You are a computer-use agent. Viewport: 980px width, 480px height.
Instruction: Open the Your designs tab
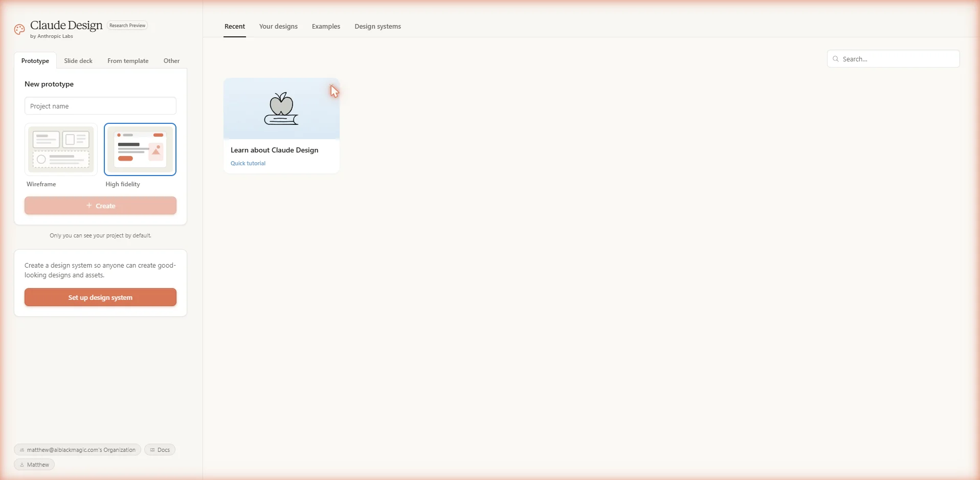click(x=278, y=27)
